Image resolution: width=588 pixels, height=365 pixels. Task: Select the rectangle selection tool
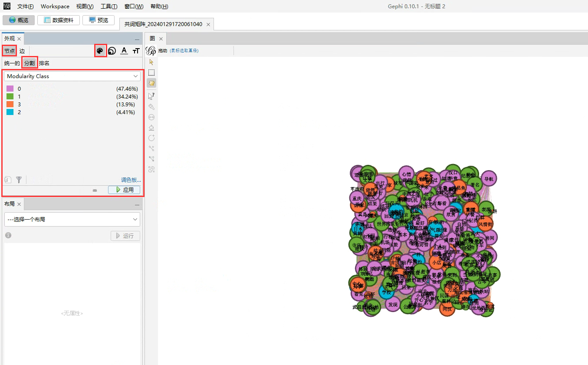click(x=151, y=73)
